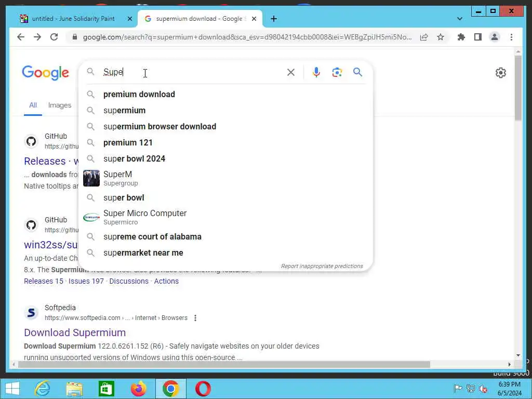
Task: Search by image with Google Lens
Action: click(x=337, y=72)
